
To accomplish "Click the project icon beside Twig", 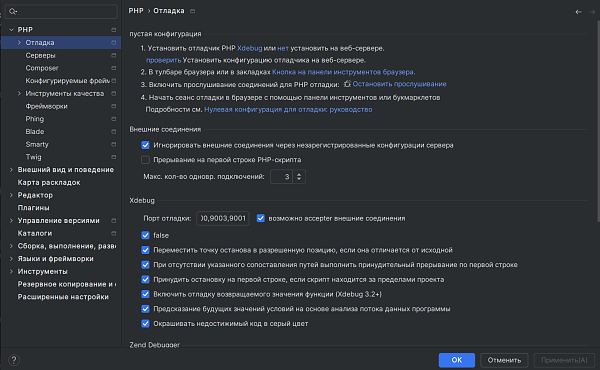I will [x=114, y=157].
